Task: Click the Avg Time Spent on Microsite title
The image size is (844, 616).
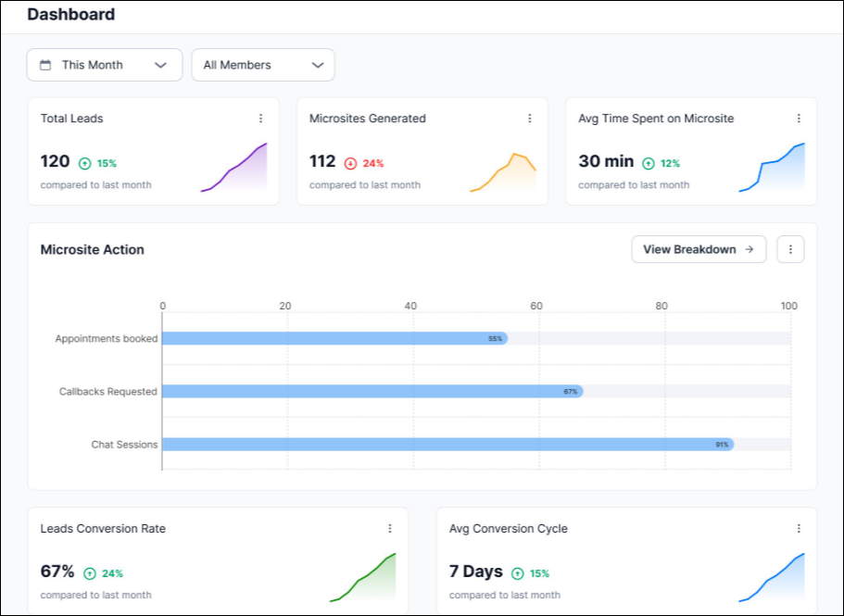Action: click(656, 119)
